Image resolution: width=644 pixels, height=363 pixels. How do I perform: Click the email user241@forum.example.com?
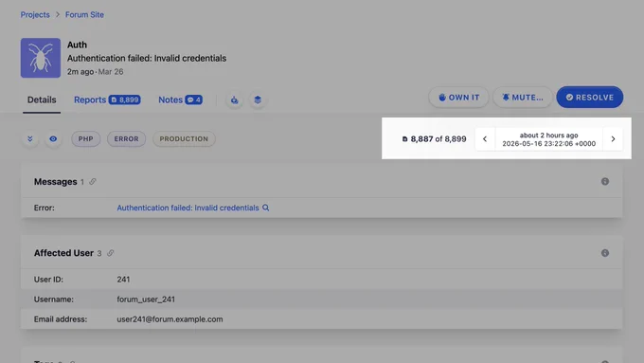(x=170, y=319)
